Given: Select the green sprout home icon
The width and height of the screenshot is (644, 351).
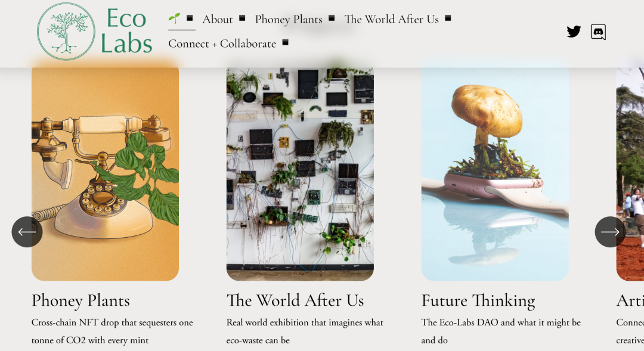Looking at the screenshot, I should [174, 18].
